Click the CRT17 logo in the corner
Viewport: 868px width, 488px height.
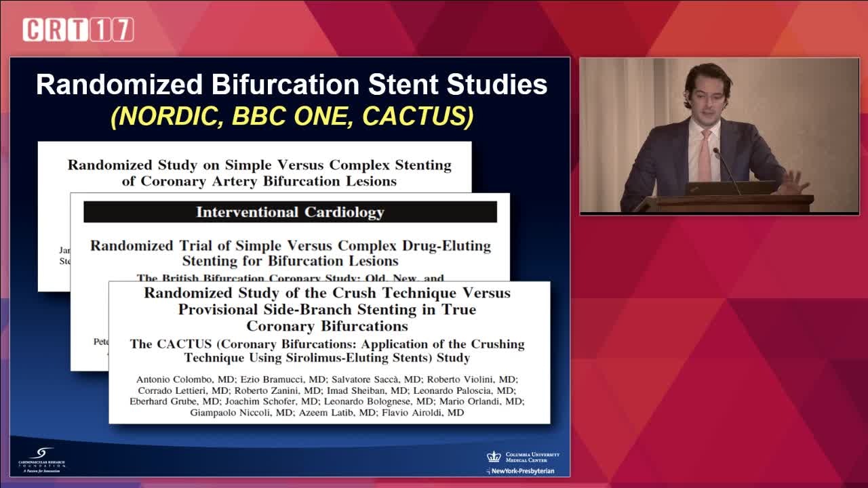[77, 30]
